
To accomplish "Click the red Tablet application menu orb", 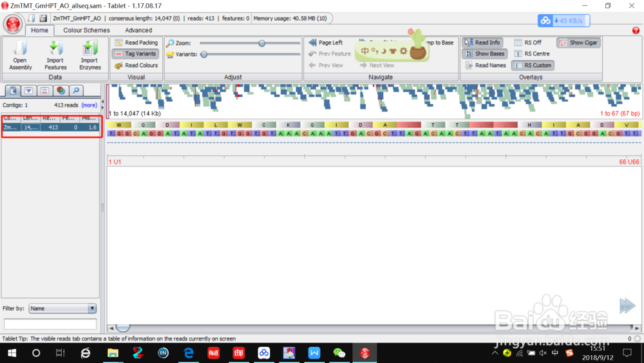I will coord(13,24).
